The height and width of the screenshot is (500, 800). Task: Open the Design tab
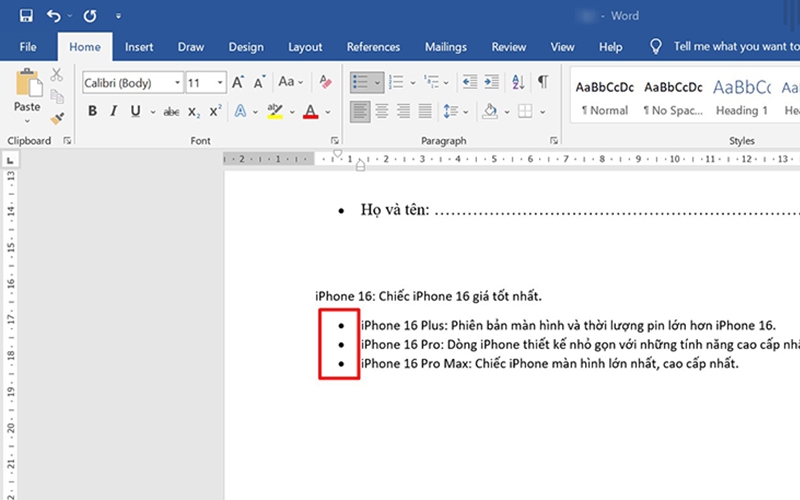[246, 47]
